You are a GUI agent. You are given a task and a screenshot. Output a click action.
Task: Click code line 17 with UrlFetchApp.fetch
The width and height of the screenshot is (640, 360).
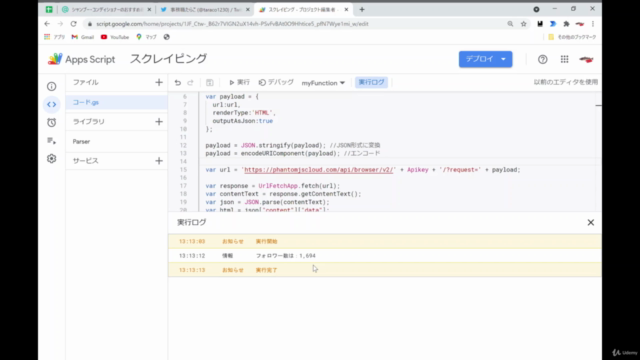coord(273,186)
